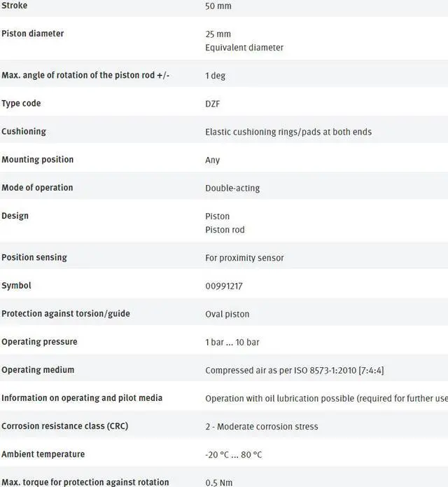Click Elastic cushioning rings/pads value text
This screenshot has width=448, height=487.
click(x=288, y=132)
